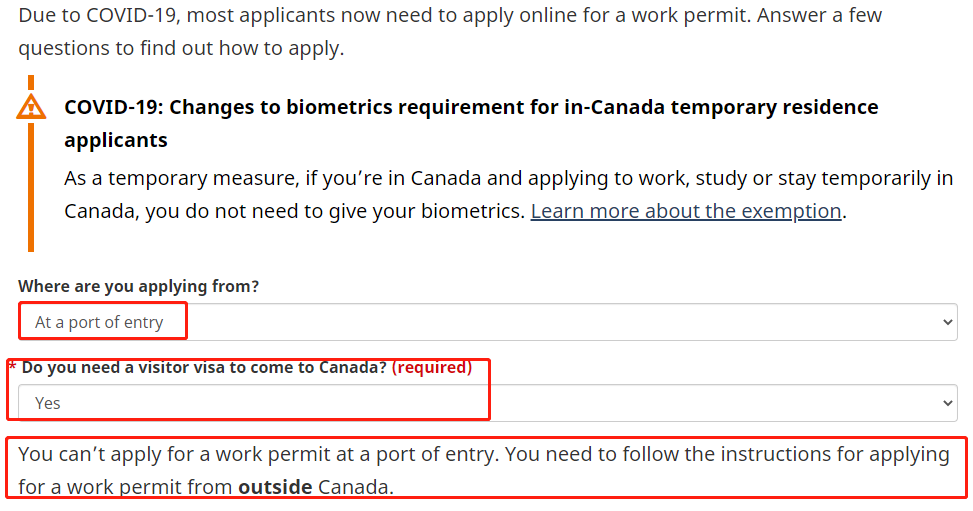Open the "Learn more about the exemption" link
This screenshot has height=511, width=973.
click(x=685, y=211)
